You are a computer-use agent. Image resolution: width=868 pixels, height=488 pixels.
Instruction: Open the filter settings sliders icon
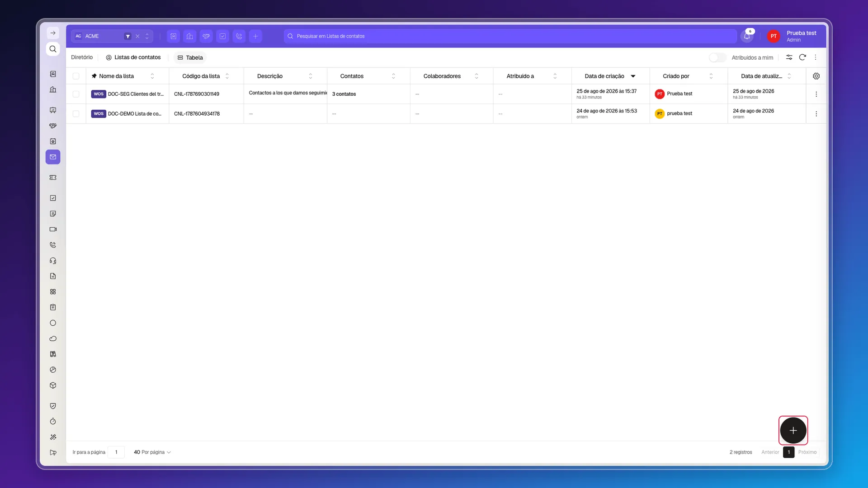789,57
